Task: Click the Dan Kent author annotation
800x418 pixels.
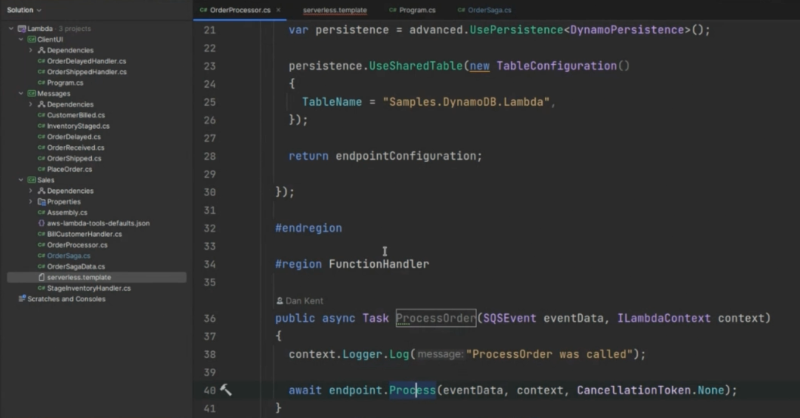Action: click(304, 301)
